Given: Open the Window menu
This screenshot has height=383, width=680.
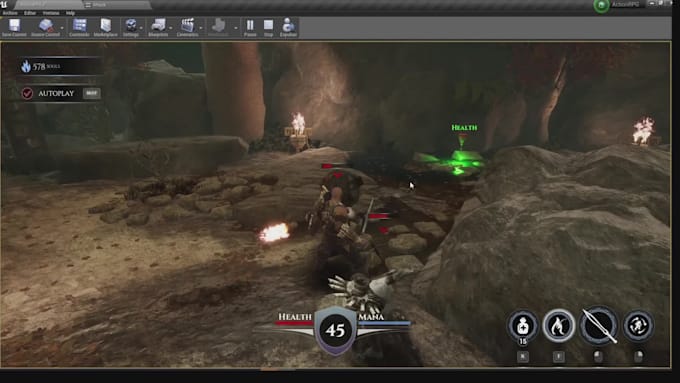Looking at the screenshot, I should tap(51, 13).
